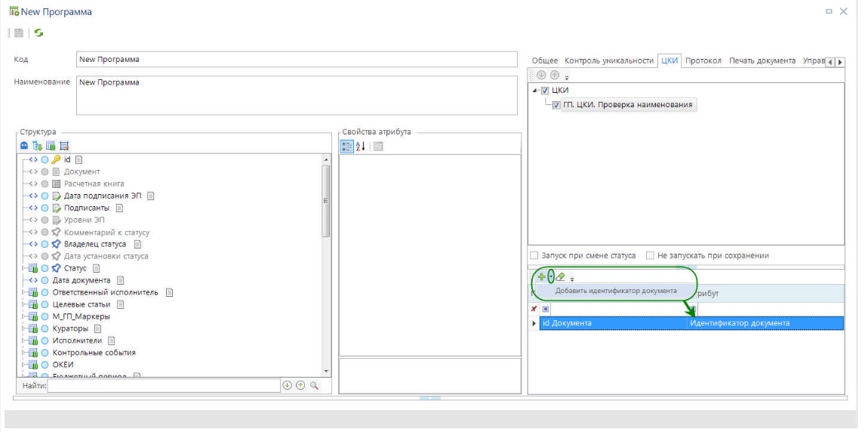Click the first blue icon in Структура toolbar
868x432 pixels.
pos(24,146)
